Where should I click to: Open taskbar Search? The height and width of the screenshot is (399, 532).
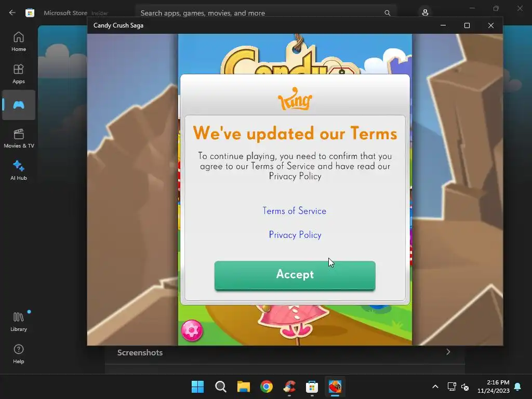(x=220, y=387)
